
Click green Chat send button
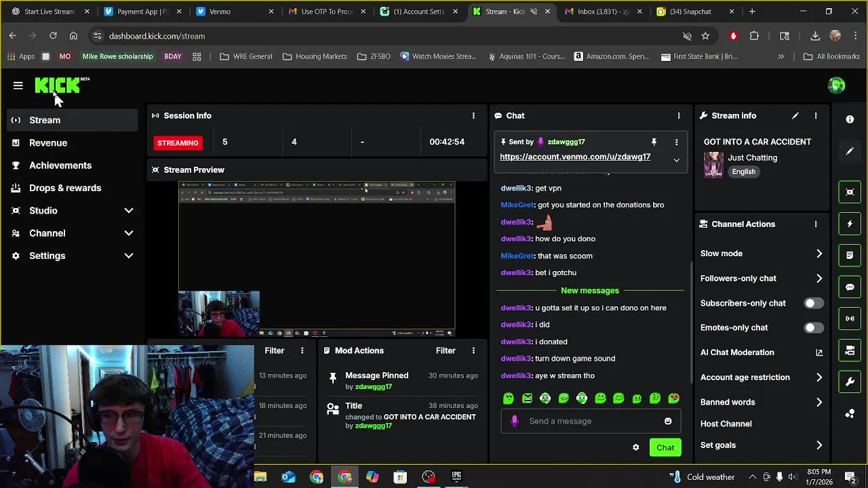pos(665,447)
